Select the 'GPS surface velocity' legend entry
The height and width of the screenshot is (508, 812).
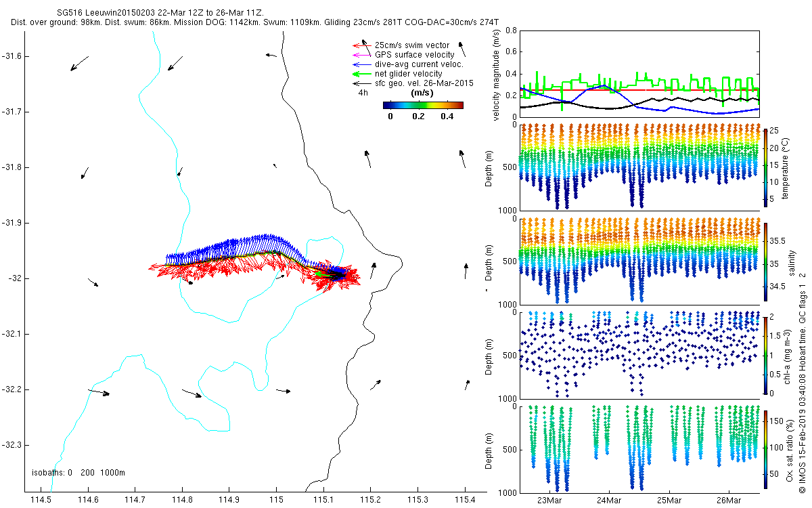click(415, 54)
